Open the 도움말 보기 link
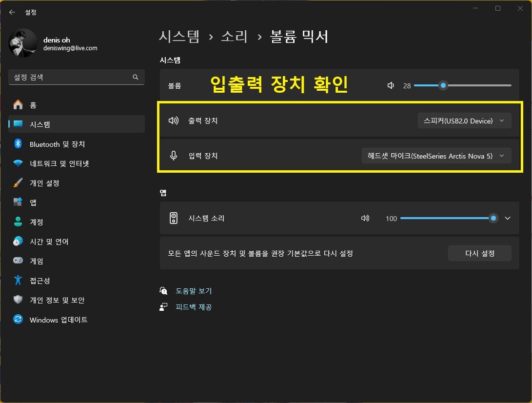The width and height of the screenshot is (532, 403). pos(194,291)
